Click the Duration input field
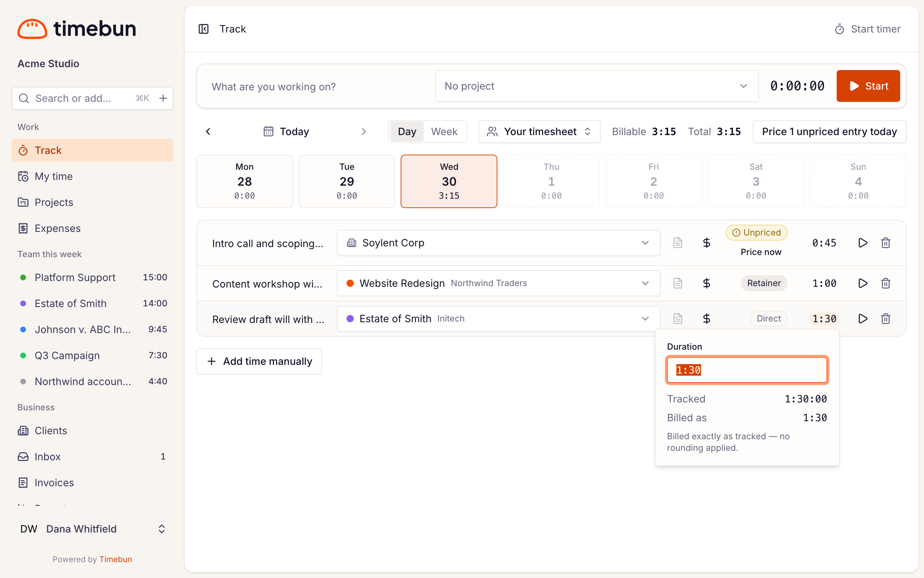 (x=747, y=370)
